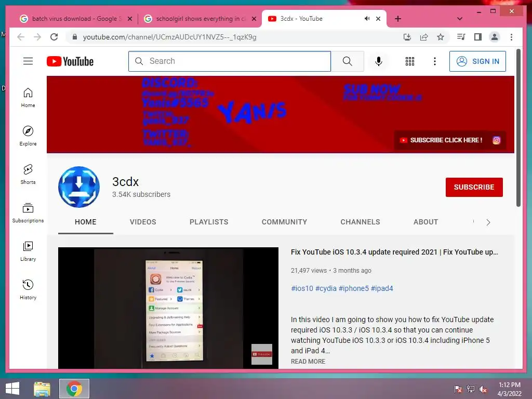
Task: Open the channel COMMUNITY tab
Action: point(284,222)
